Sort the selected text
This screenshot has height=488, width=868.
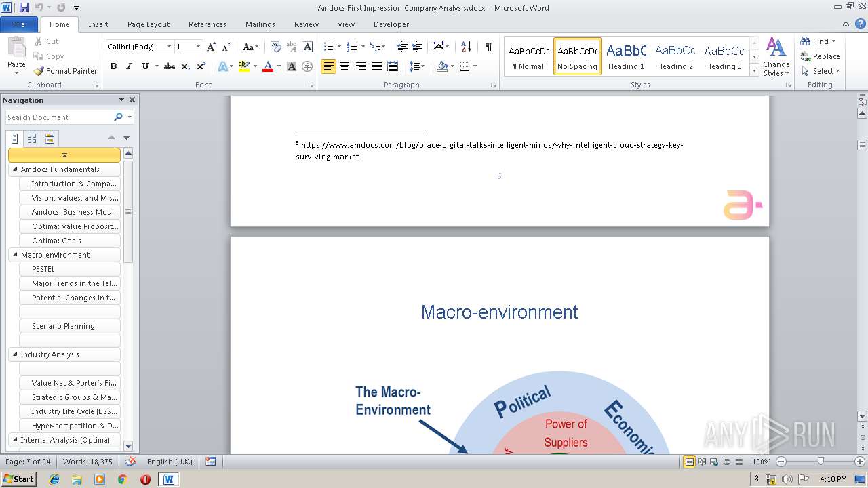[x=466, y=47]
